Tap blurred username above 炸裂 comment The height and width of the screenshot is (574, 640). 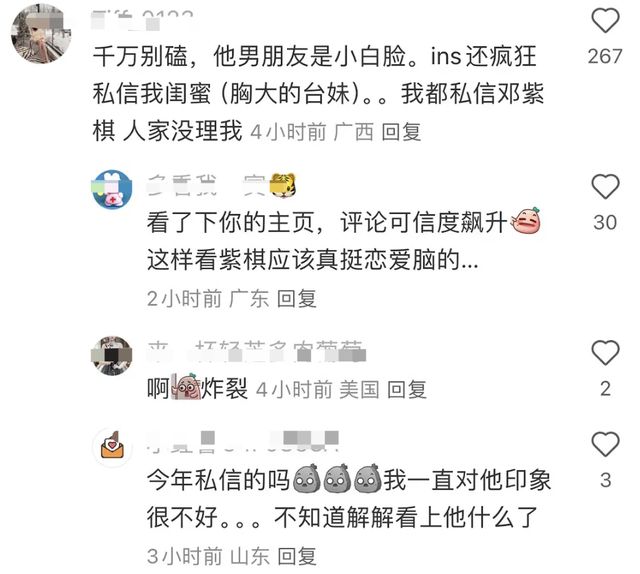[x=256, y=352]
